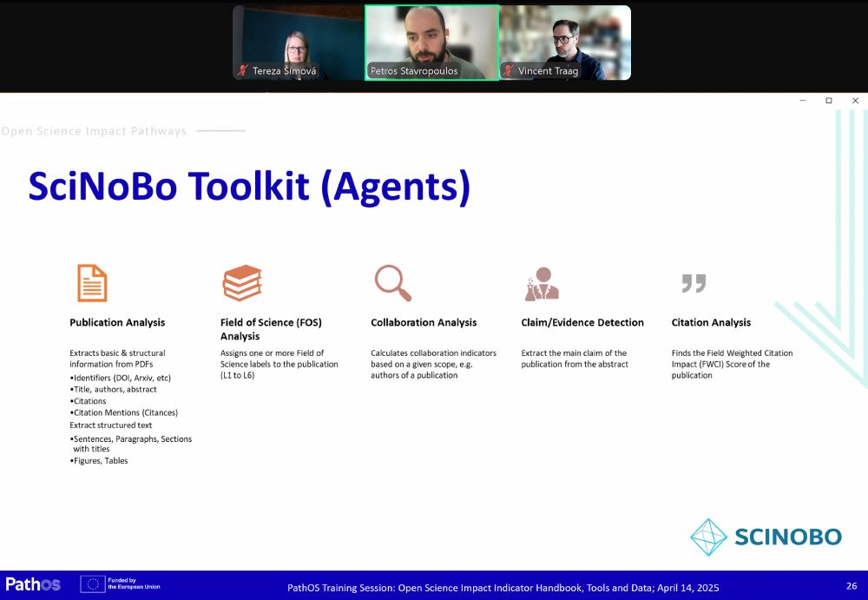
Task: Click Tereza Šímová's muted microphone icon
Action: 242,70
